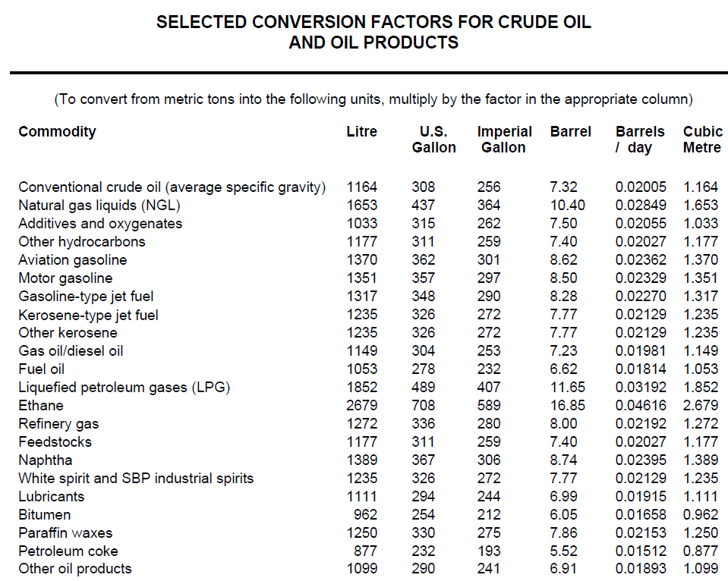Click the Imperial Gallon column header

coord(504,140)
